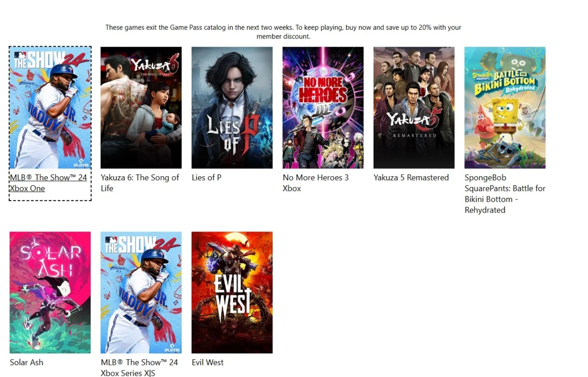This screenshot has width=588, height=377.
Task: Open the Yakuza 5 Remastered cover image
Action: click(x=414, y=108)
